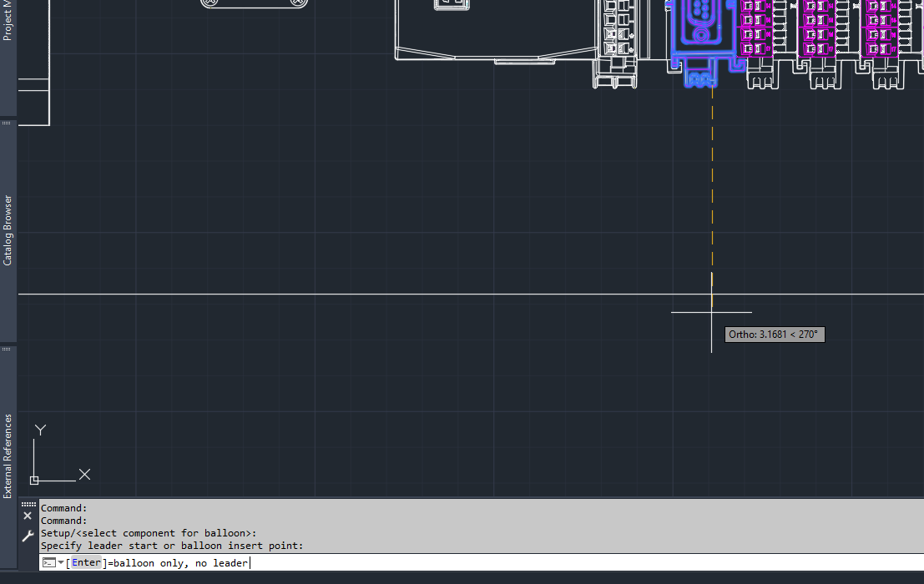Click the grip dots above the Catalog Browser tab

(x=7, y=122)
